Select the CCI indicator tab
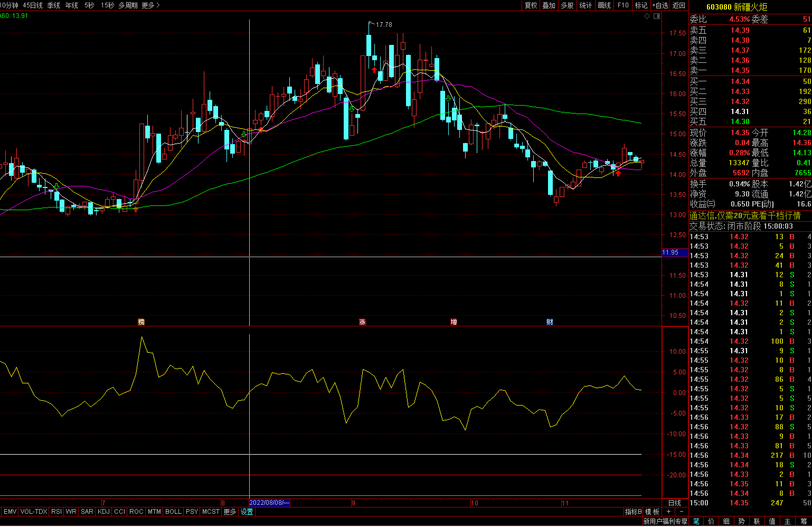 (x=120, y=512)
